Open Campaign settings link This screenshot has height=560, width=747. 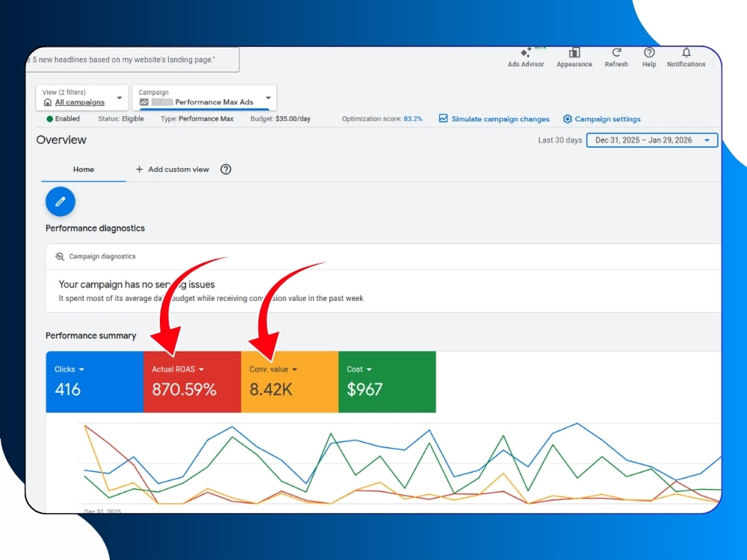pos(607,119)
